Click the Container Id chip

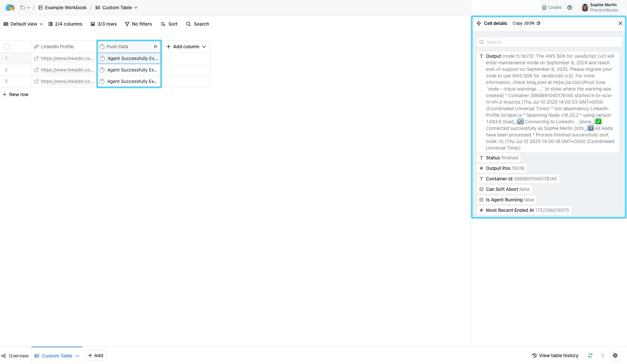[x=518, y=179]
